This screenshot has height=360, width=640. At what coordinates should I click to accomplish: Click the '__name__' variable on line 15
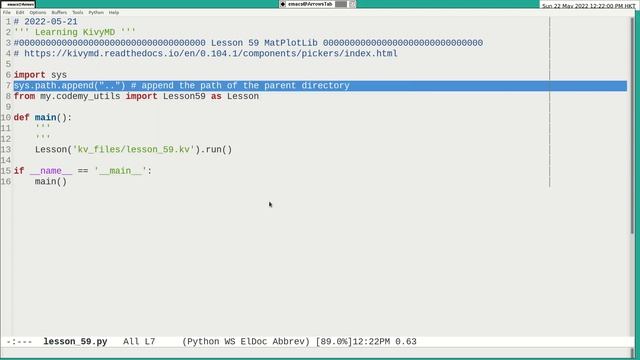coord(51,171)
